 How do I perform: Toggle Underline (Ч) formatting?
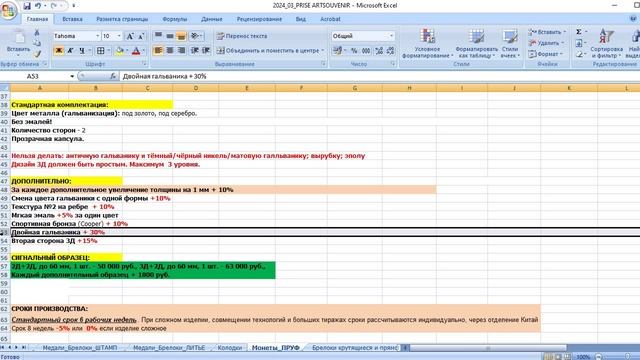click(82, 51)
